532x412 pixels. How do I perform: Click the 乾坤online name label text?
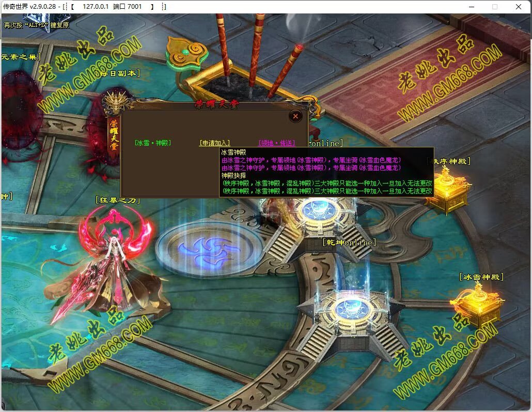point(349,242)
